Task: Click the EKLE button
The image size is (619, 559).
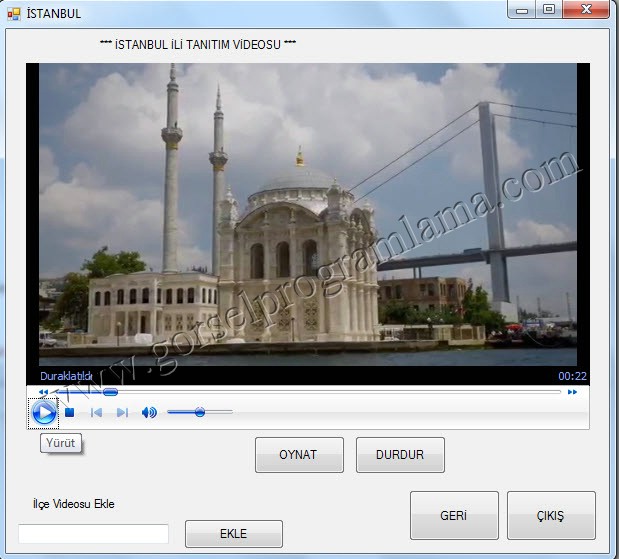Action: click(234, 534)
